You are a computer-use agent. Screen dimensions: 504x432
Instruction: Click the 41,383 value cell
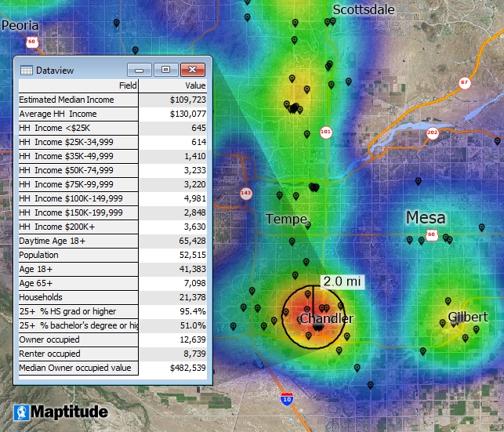[x=173, y=270]
